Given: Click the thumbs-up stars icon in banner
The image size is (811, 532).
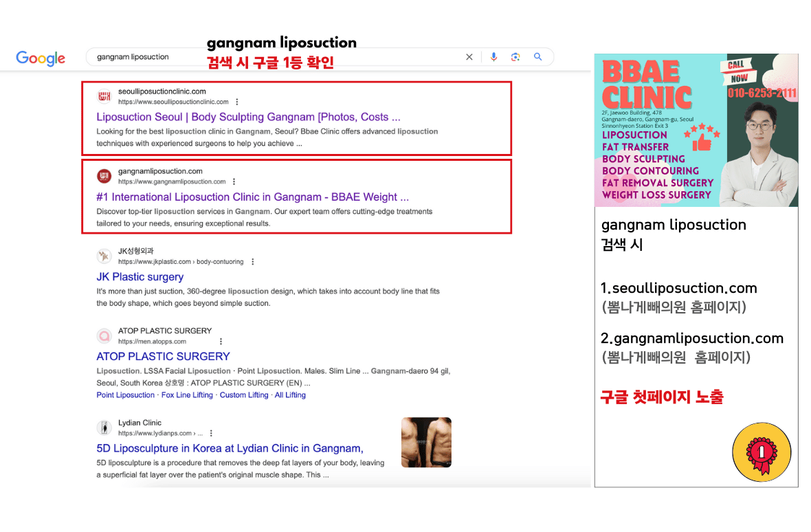Looking at the screenshot, I should tap(702, 137).
